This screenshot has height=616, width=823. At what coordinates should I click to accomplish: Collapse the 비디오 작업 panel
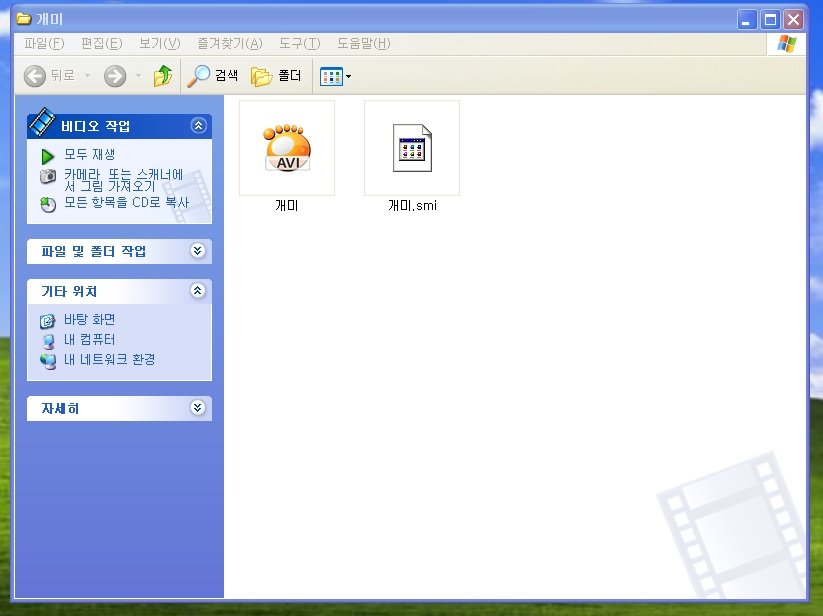coord(197,126)
